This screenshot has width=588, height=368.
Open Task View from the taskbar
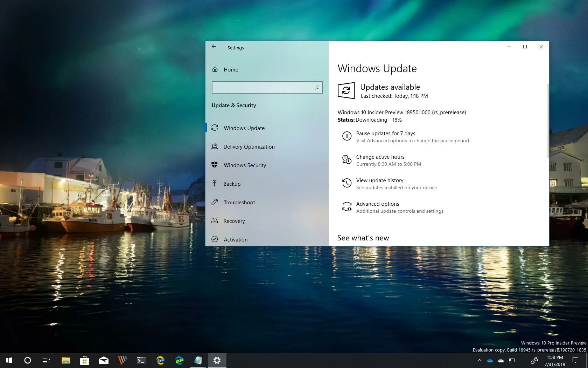pyautogui.click(x=46, y=360)
